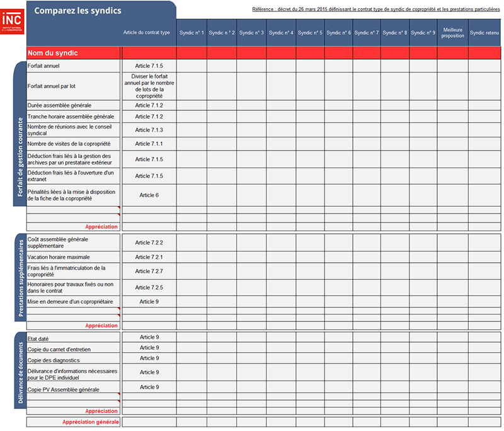Click the Article 7.2.7 cell
504x431 pixels.
point(149,271)
